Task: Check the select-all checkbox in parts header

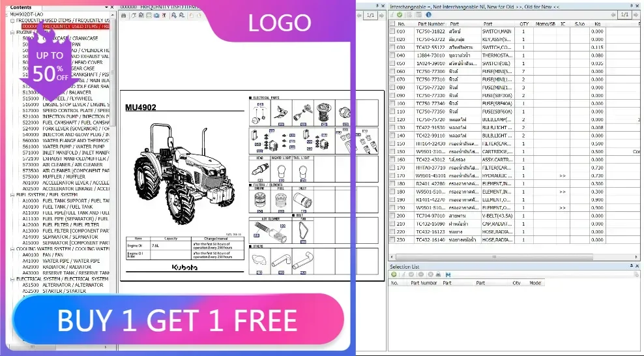Action: coord(392,24)
